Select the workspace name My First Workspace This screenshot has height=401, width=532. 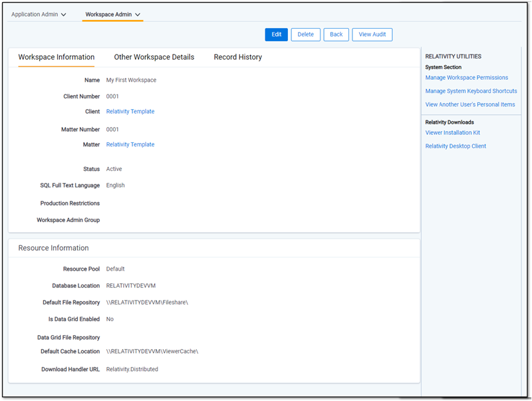[x=131, y=80]
